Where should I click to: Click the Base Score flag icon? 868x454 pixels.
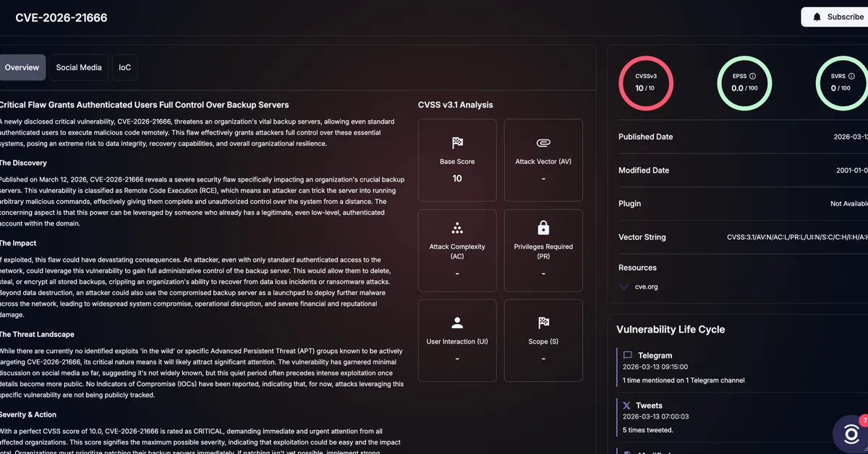click(457, 142)
